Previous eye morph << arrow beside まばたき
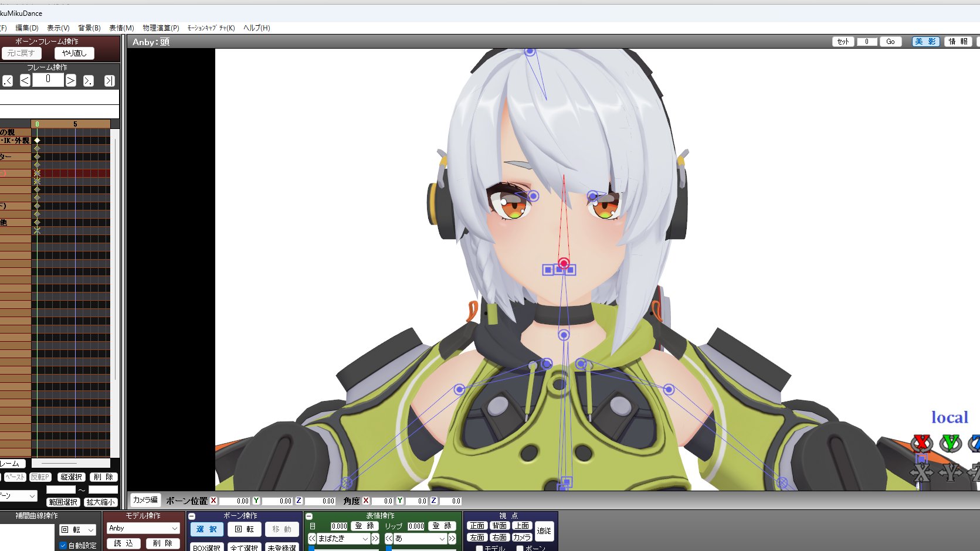Screen dimensions: 980x551 click(312, 539)
